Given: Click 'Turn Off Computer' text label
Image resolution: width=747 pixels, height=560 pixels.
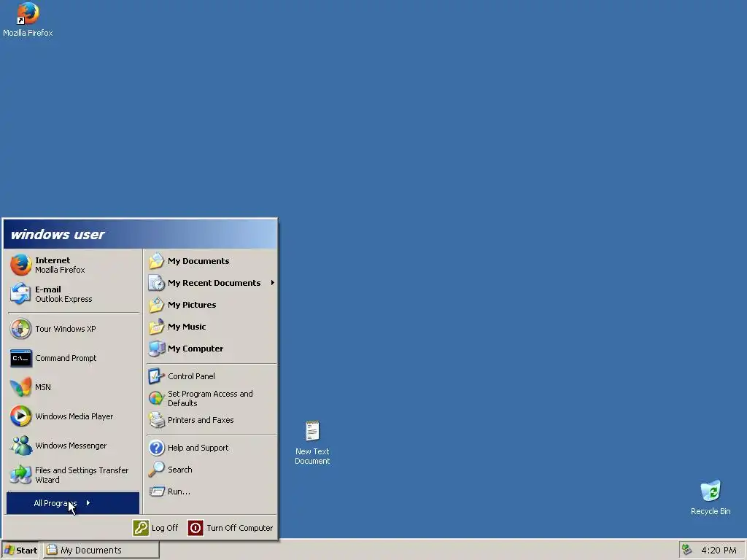Looking at the screenshot, I should pyautogui.click(x=239, y=528).
